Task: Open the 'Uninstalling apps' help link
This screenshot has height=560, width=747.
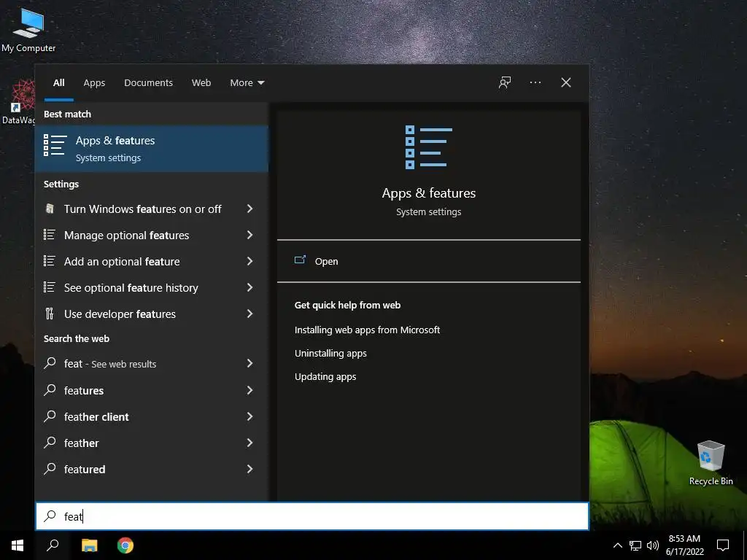Action: pos(330,354)
